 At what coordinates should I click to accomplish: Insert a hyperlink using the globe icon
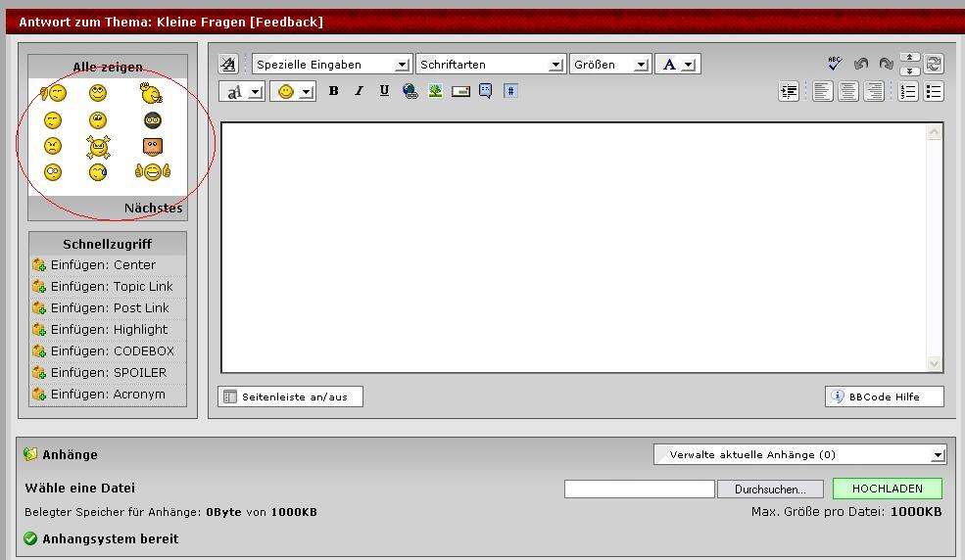coord(410,91)
